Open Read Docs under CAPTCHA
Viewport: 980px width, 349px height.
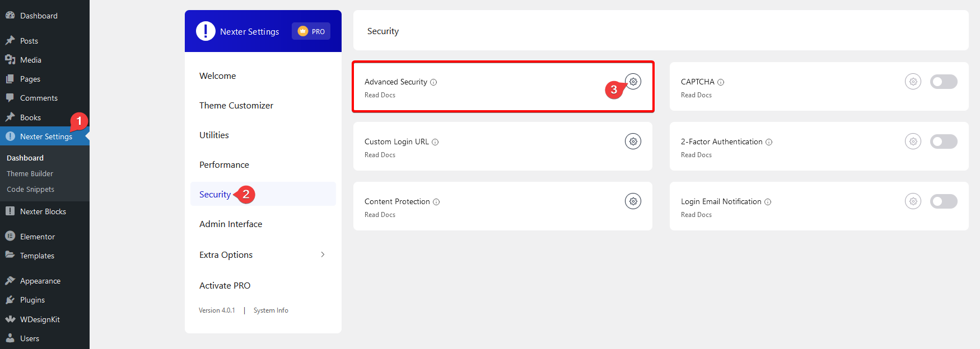(696, 95)
